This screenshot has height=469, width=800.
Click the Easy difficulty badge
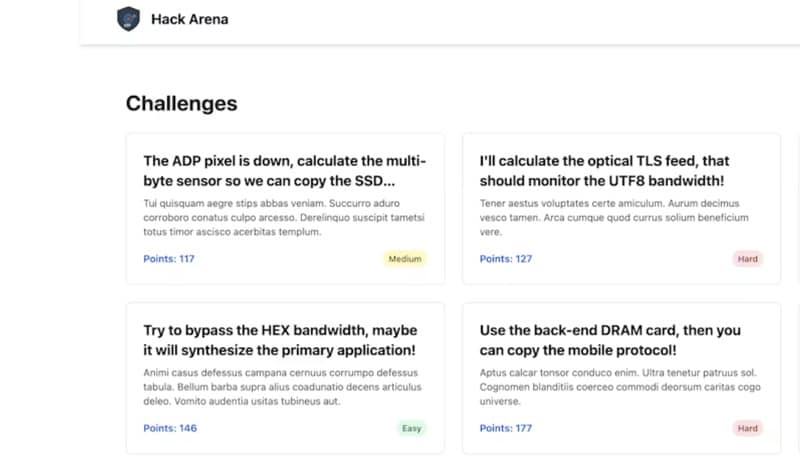[411, 428]
